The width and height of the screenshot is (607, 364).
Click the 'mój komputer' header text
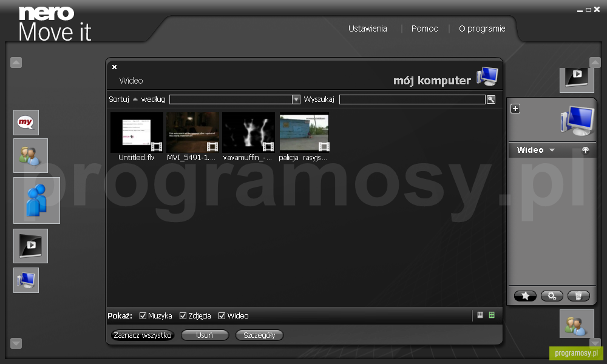coord(432,81)
